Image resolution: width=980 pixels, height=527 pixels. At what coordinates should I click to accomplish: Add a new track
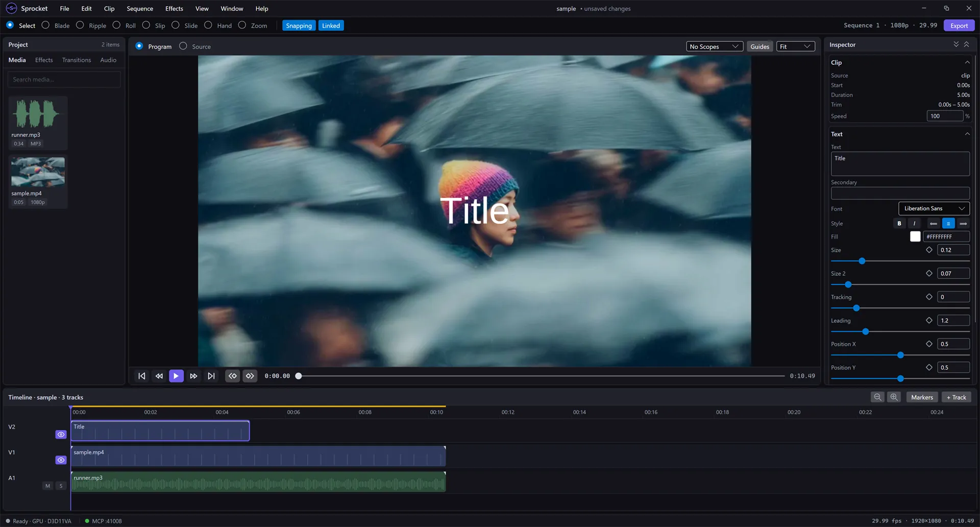click(957, 397)
